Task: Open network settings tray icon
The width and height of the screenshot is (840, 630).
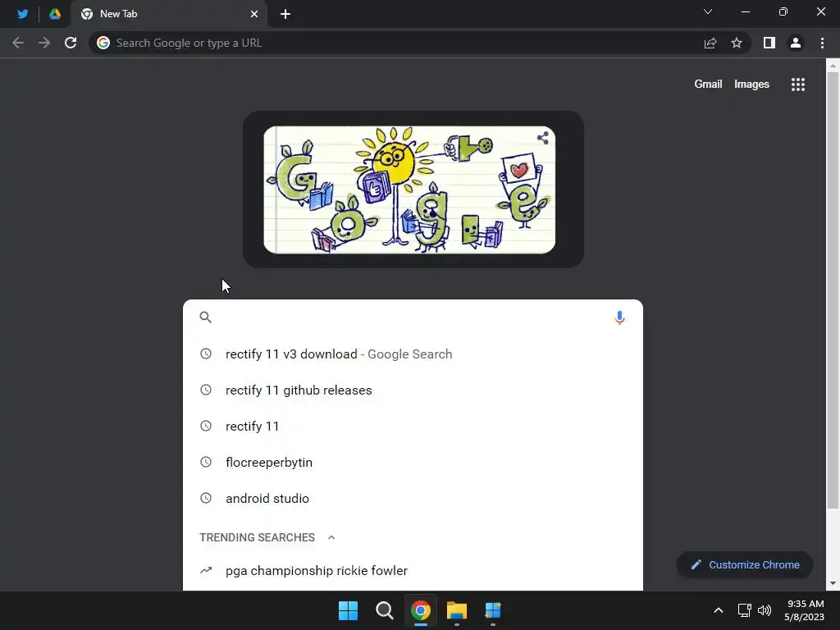Action: click(744, 610)
